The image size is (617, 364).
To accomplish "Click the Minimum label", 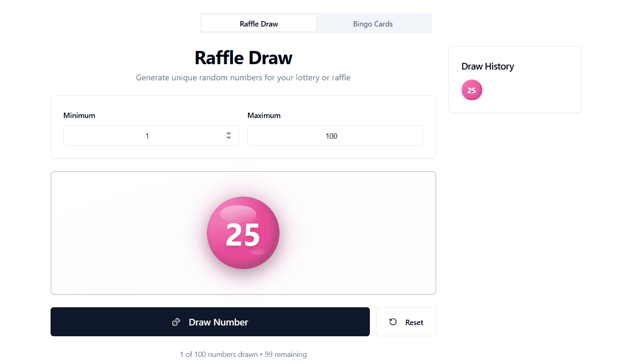I will coord(79,116).
